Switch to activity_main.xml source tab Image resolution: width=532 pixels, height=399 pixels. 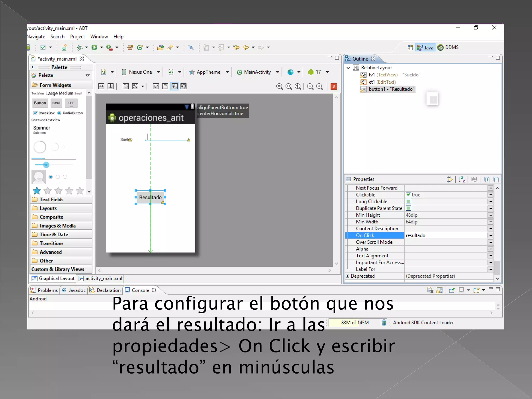coord(101,278)
